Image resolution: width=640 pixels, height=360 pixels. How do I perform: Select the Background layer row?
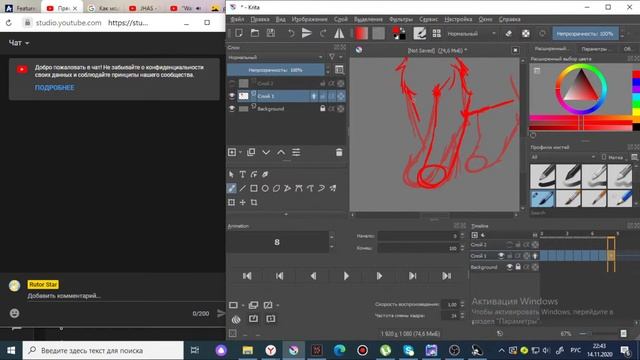tap(287, 109)
